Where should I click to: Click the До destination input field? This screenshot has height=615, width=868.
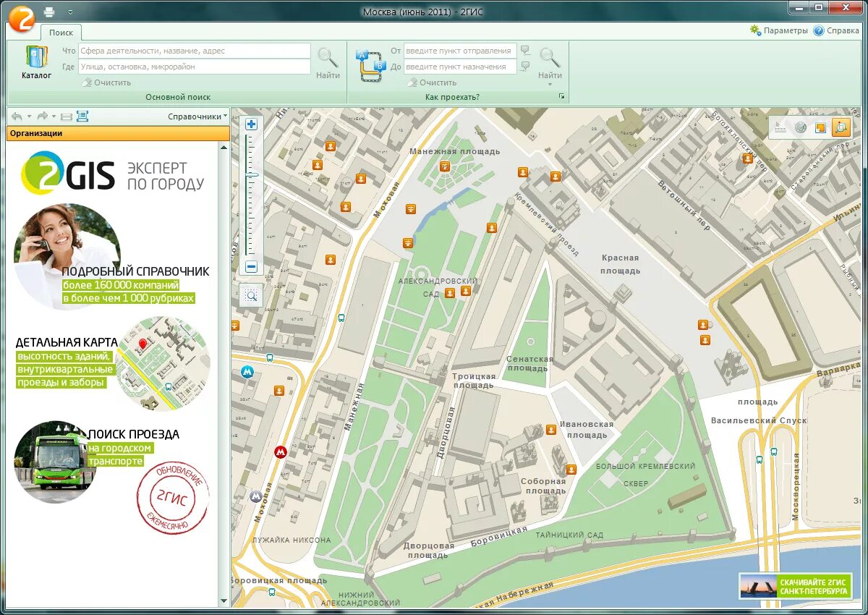[x=460, y=67]
